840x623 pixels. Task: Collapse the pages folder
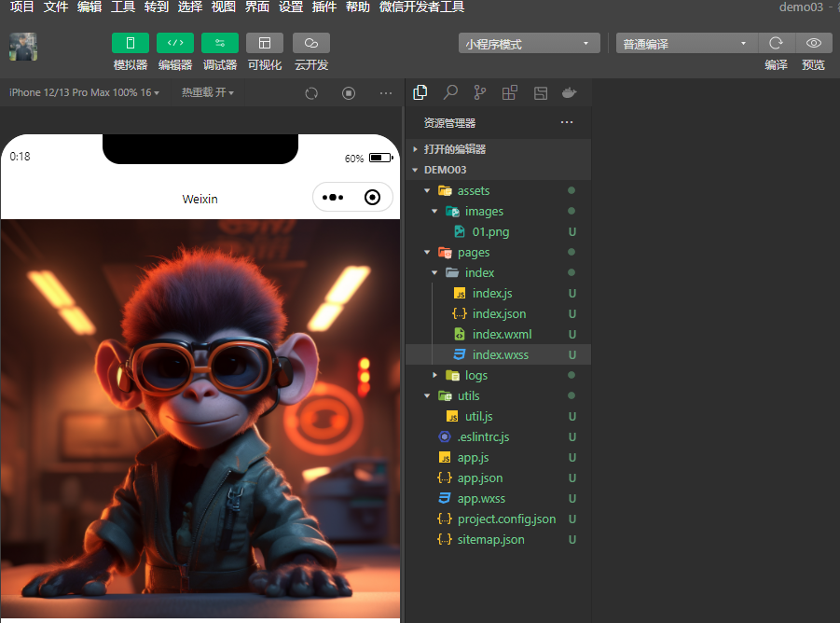[x=498, y=253]
